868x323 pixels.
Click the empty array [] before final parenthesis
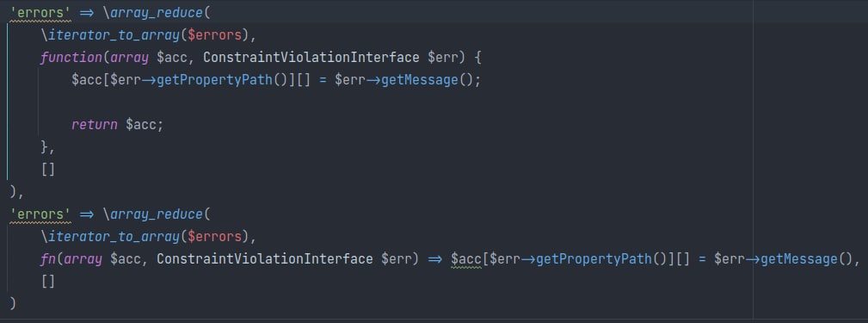coord(48,282)
